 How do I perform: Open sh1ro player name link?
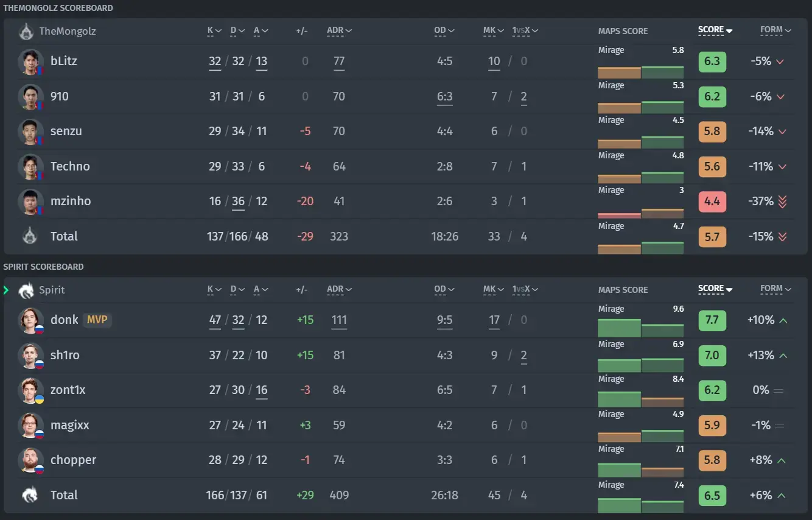point(65,355)
